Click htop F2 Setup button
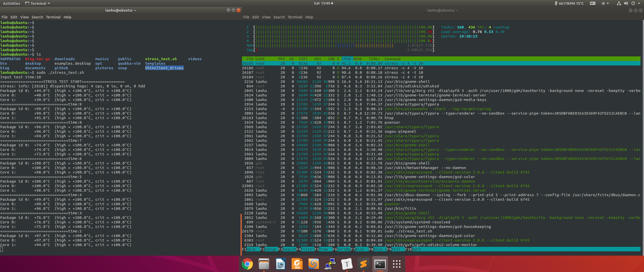 tap(269, 249)
